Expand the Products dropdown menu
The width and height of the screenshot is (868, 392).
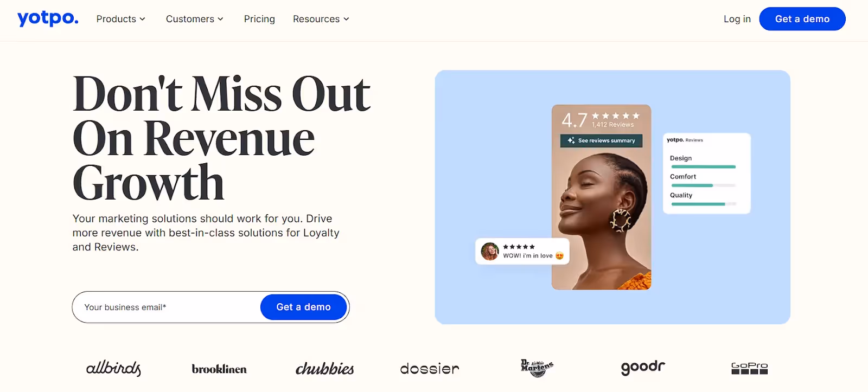(121, 19)
